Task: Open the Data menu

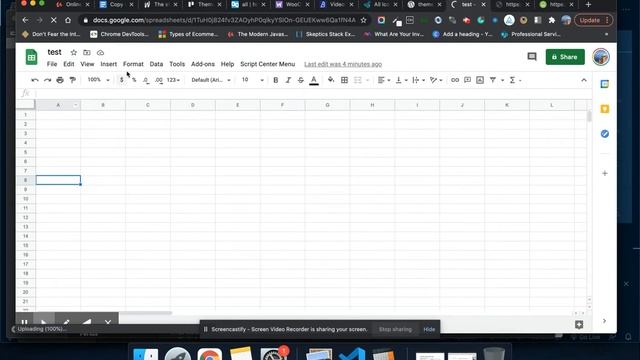Action: (156, 64)
